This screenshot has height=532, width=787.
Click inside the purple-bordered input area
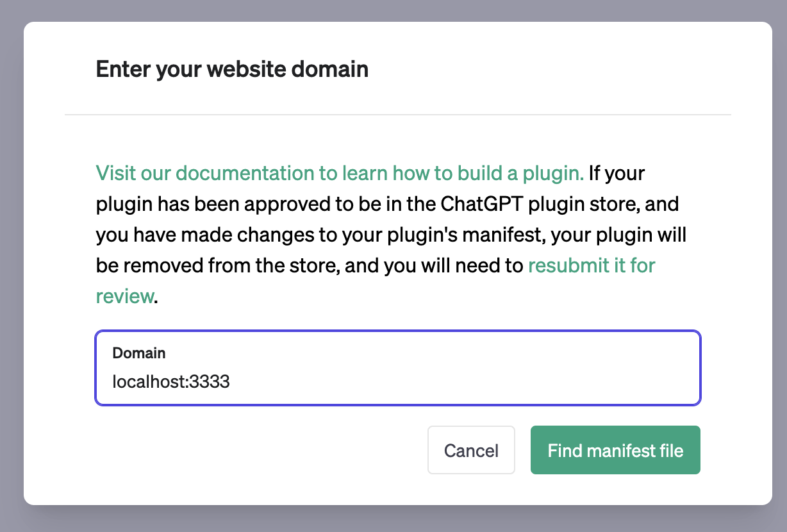(x=397, y=367)
